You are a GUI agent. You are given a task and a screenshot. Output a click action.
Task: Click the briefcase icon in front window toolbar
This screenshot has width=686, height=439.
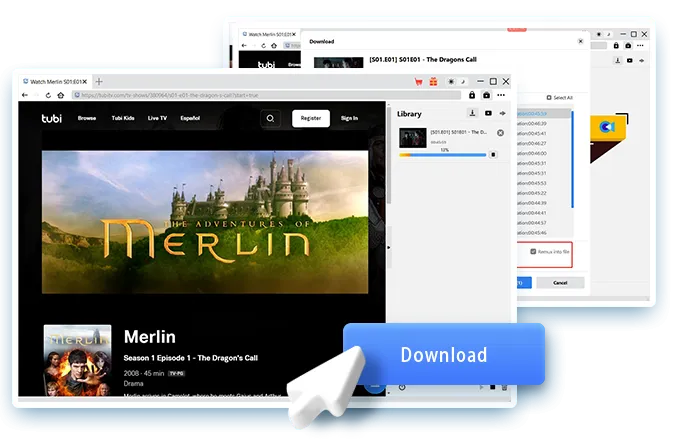click(x=486, y=95)
